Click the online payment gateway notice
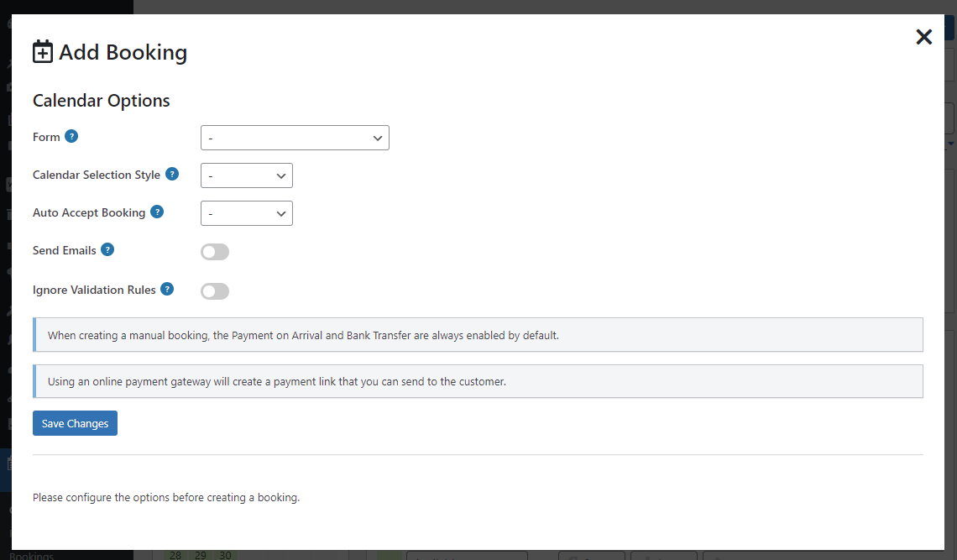This screenshot has height=560, width=957. pyautogui.click(x=478, y=381)
